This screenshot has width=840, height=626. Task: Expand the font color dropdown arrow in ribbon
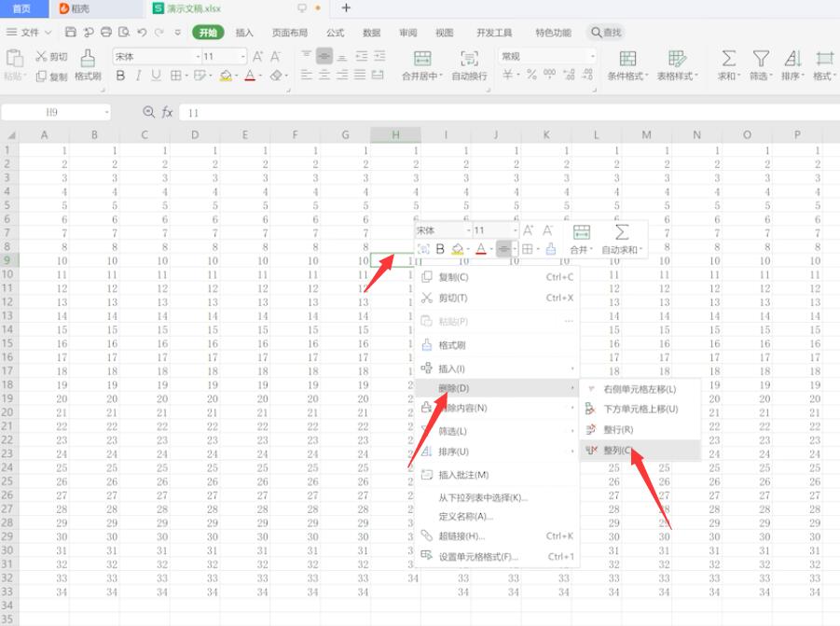(260, 77)
